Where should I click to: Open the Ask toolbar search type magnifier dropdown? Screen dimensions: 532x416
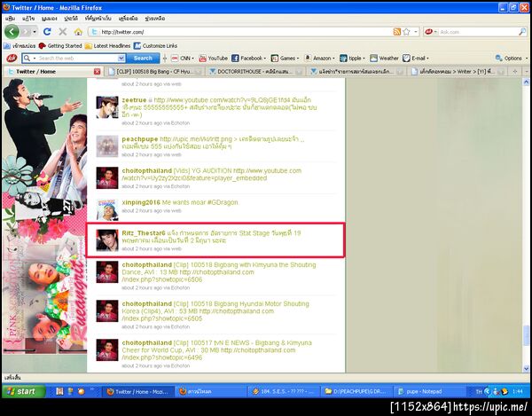(29, 59)
